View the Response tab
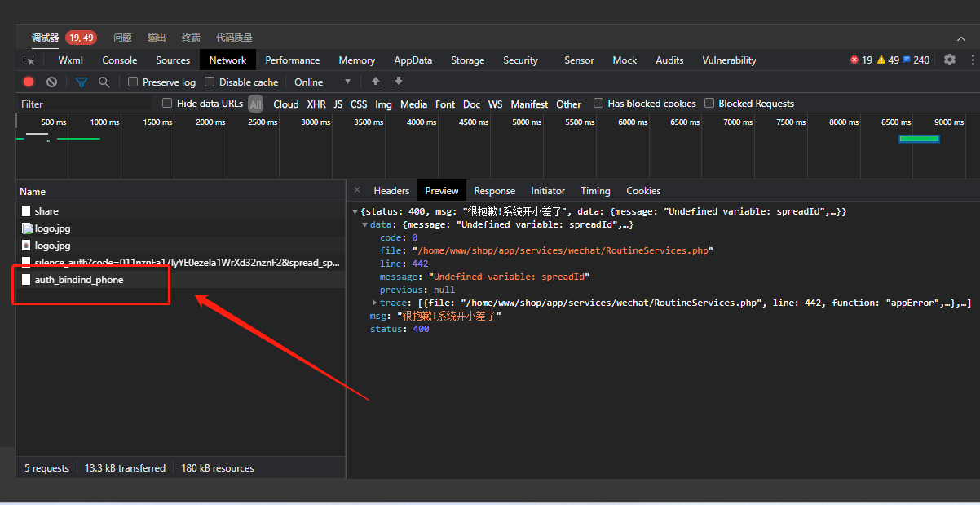The width and height of the screenshot is (980, 505). coord(495,190)
